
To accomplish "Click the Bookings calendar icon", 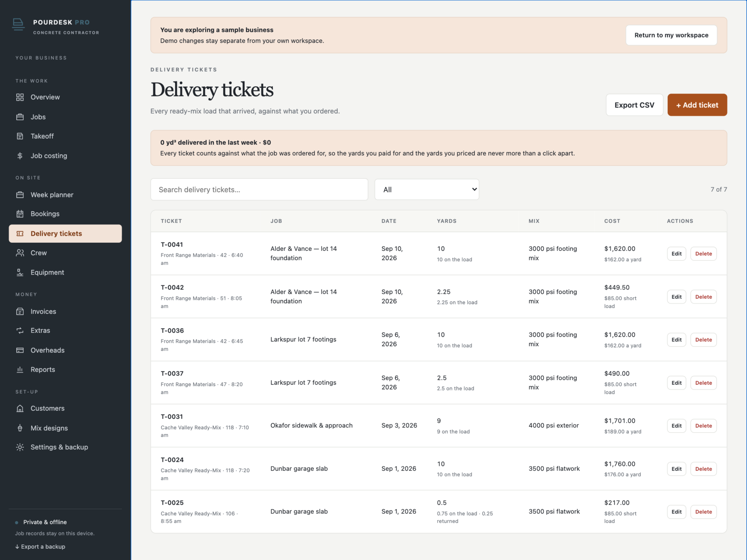I will 20,214.
